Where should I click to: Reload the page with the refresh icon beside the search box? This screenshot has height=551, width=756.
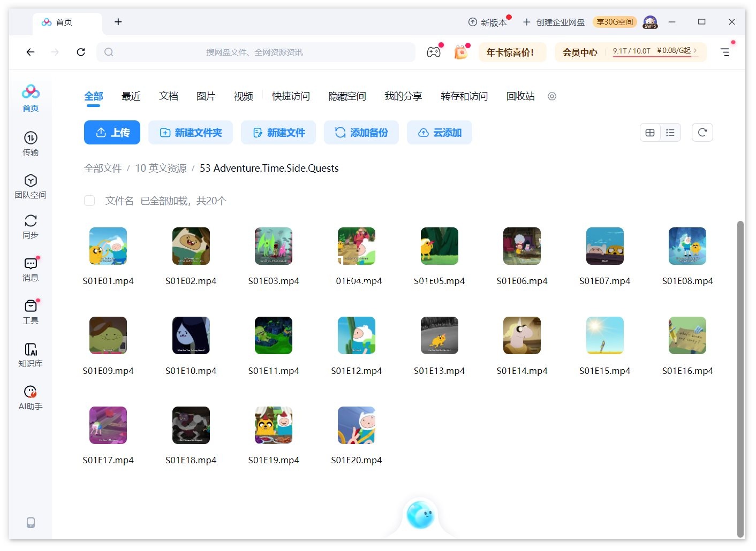tap(81, 52)
